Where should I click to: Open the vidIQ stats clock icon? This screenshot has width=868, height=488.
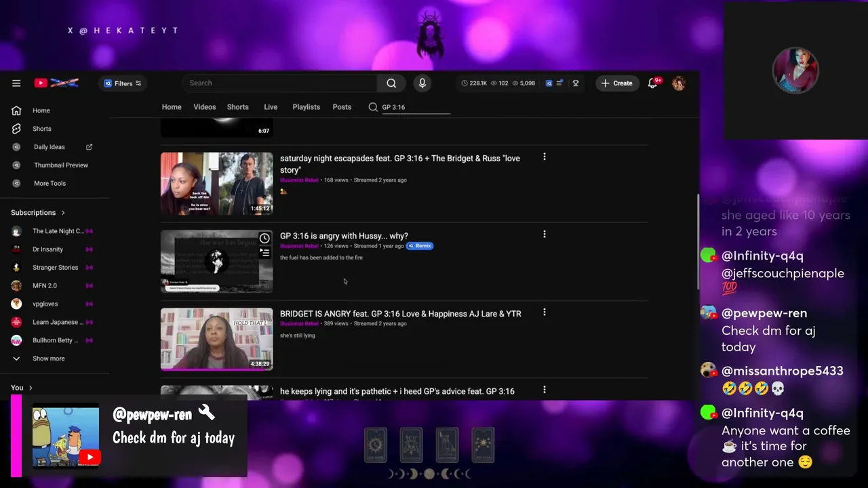click(465, 83)
